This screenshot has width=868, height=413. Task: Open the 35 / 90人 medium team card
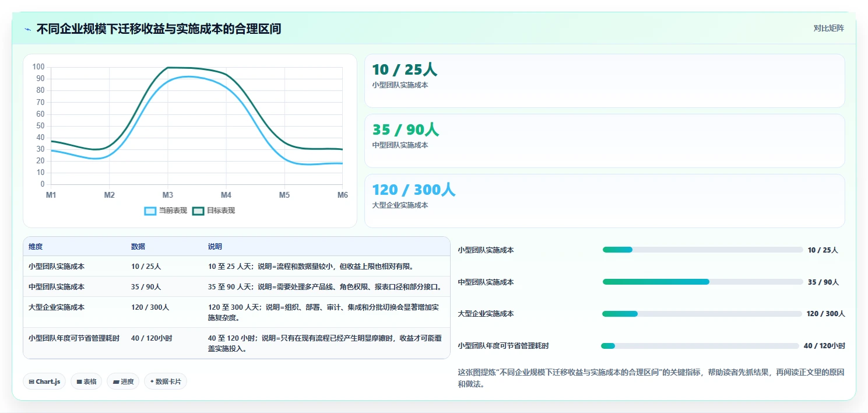tap(605, 141)
